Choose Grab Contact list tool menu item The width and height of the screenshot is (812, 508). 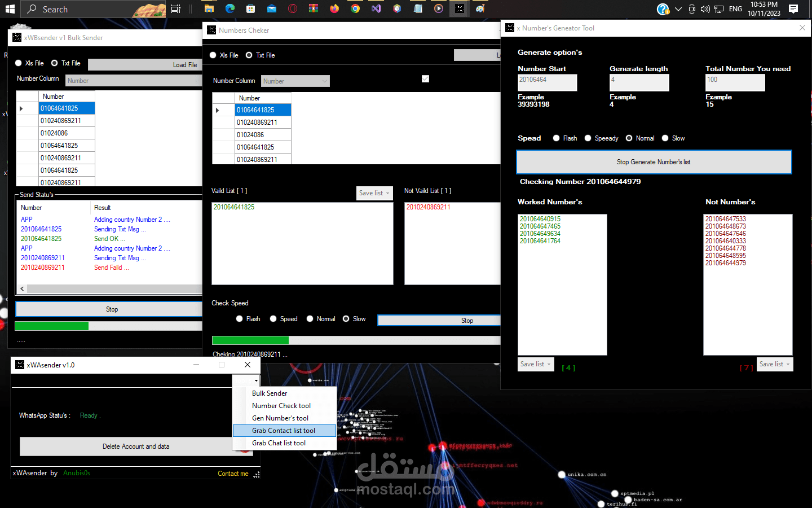click(285, 431)
